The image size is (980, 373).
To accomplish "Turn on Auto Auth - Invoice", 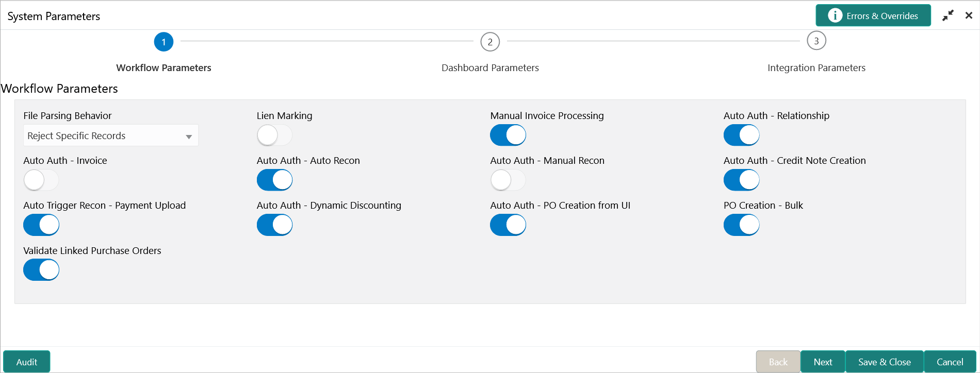I will (41, 180).
